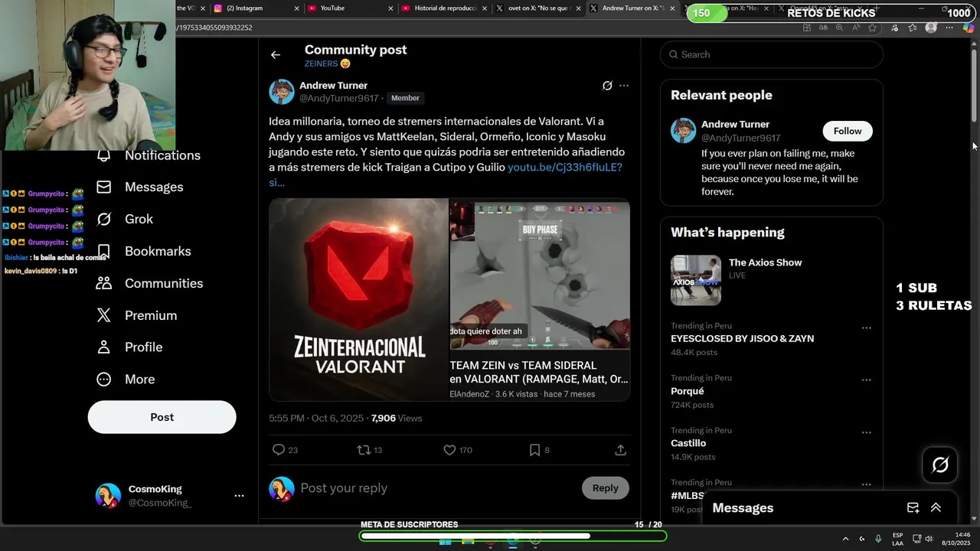
Task: Open options for the #MLBS trend
Action: [867, 484]
